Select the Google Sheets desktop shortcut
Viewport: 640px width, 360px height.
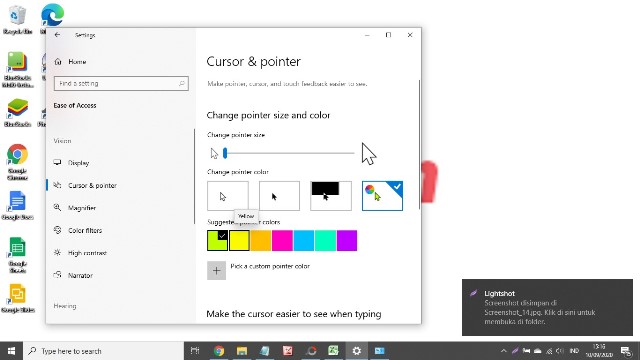pyautogui.click(x=17, y=255)
